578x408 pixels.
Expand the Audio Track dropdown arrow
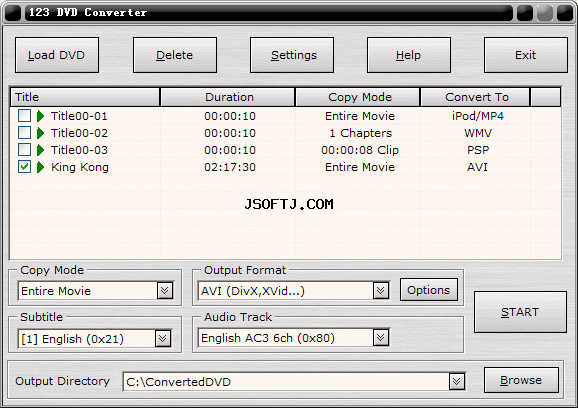380,338
